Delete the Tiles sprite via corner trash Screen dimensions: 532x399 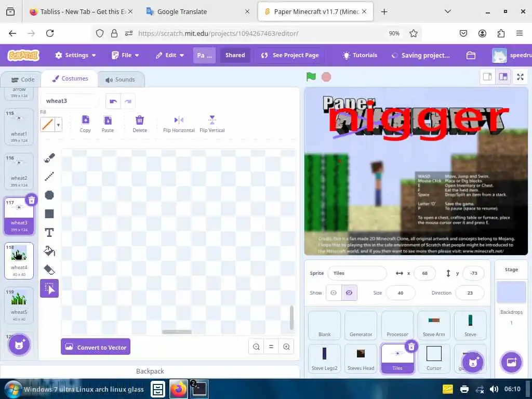click(x=411, y=347)
